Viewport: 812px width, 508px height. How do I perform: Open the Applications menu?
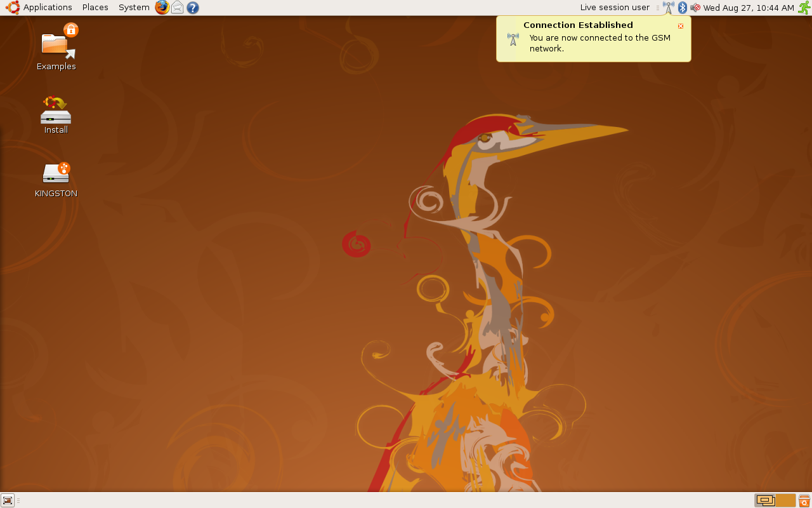[x=40, y=8]
